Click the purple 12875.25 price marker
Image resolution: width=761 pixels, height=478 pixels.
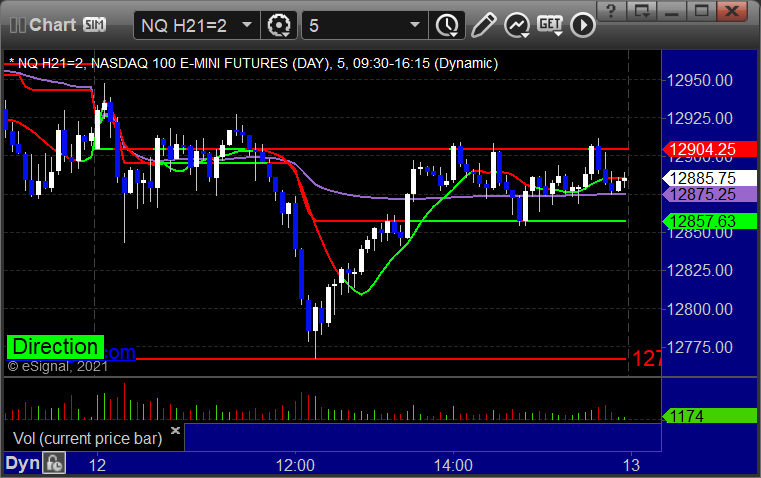point(710,195)
